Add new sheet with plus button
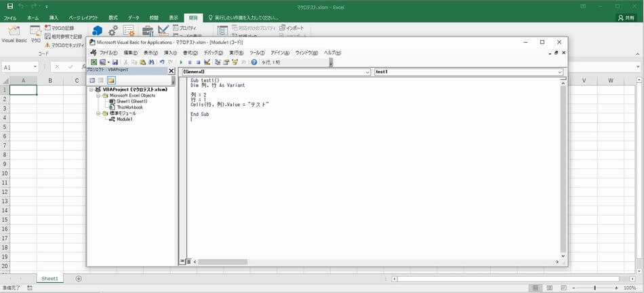This screenshot has height=293, width=644. coord(79,279)
